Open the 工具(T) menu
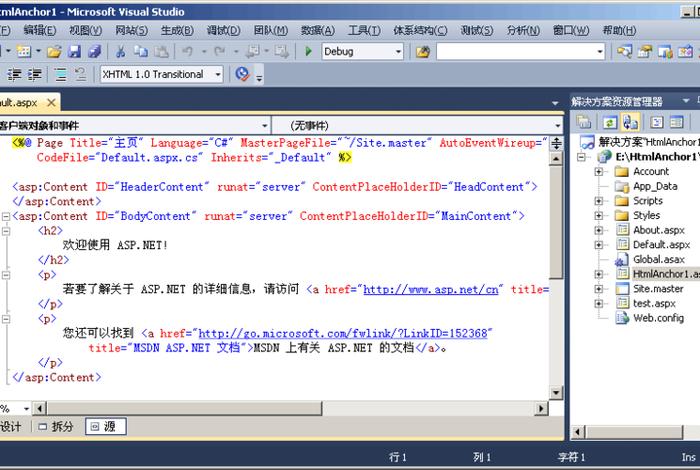 pos(364,30)
